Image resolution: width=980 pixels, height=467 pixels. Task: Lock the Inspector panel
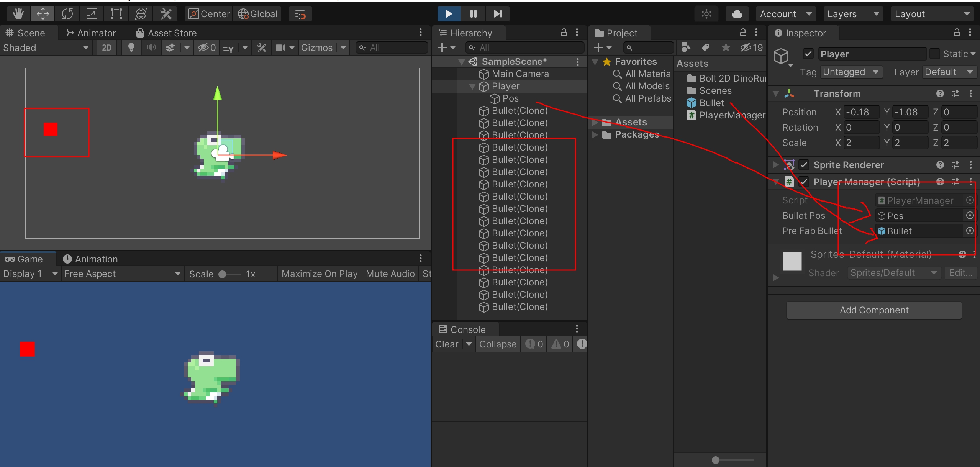957,33
